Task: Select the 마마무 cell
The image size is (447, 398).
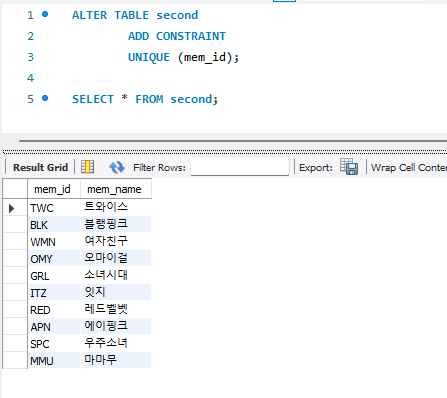Action: coord(116,361)
